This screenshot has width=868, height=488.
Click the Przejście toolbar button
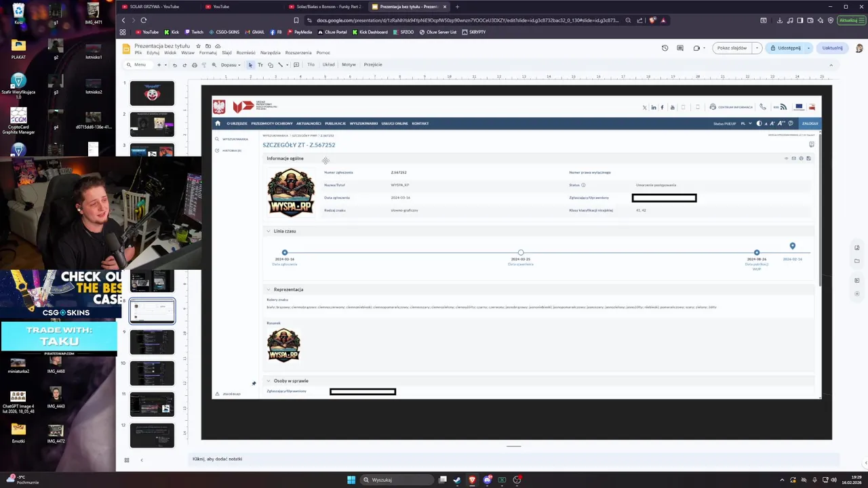click(x=373, y=65)
